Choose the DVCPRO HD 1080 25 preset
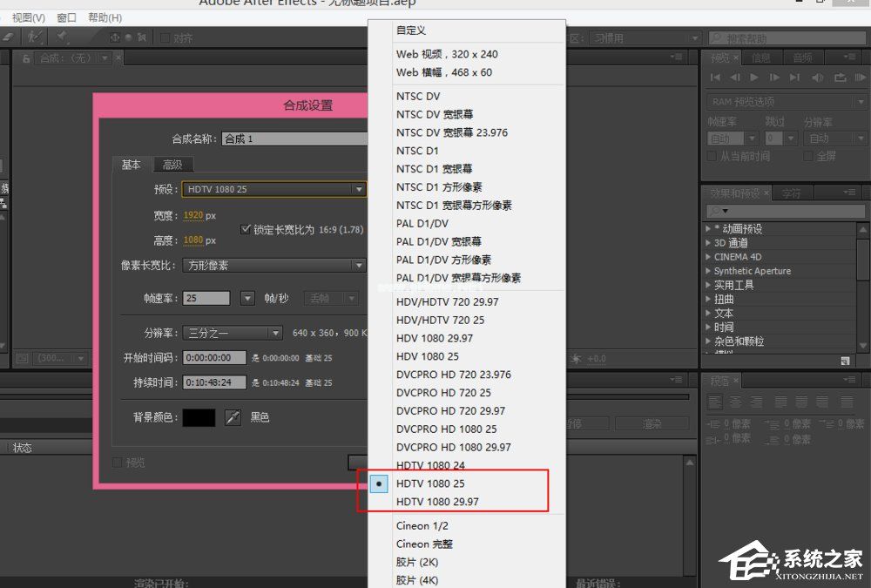 pyautogui.click(x=448, y=429)
